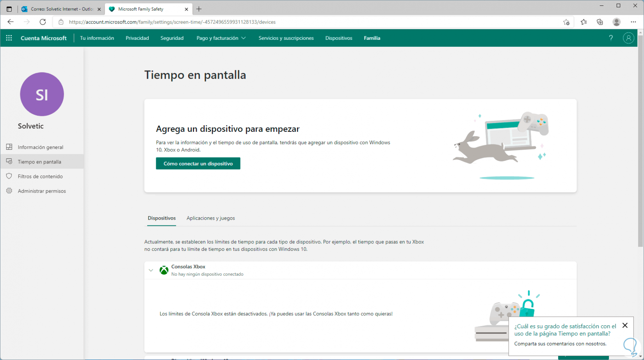Viewport: 644px width, 360px height.
Task: Open the browser Settings and more menu
Action: click(633, 22)
